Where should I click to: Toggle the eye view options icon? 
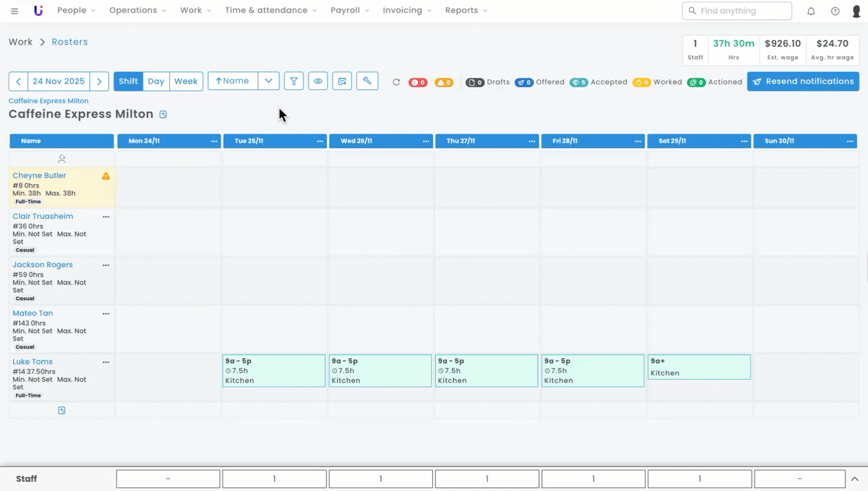pyautogui.click(x=317, y=81)
